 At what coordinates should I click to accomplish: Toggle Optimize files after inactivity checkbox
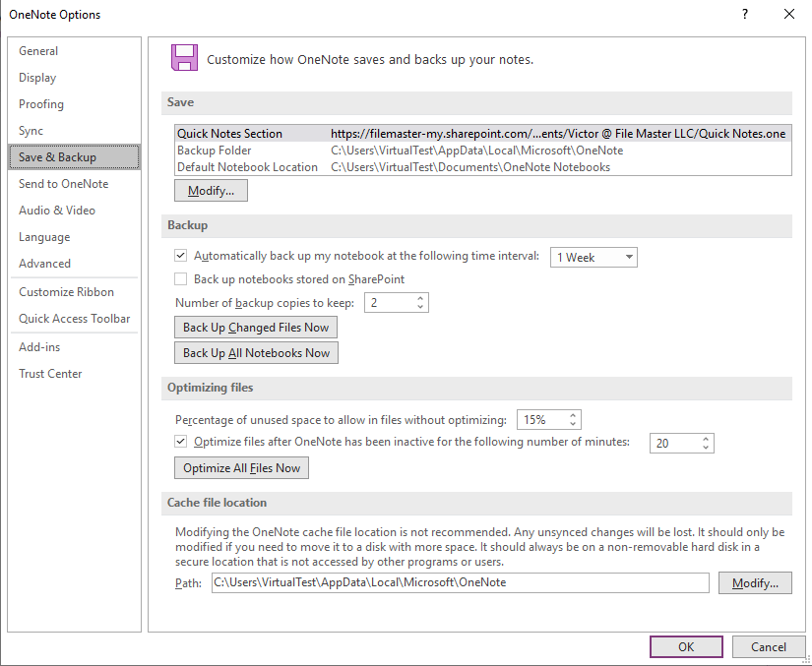coord(181,442)
